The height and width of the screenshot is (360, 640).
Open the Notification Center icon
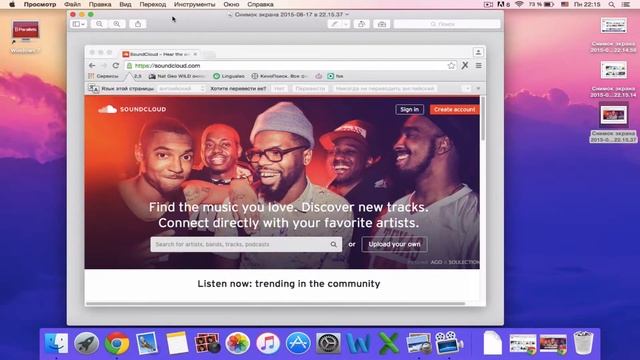[x=626, y=4]
